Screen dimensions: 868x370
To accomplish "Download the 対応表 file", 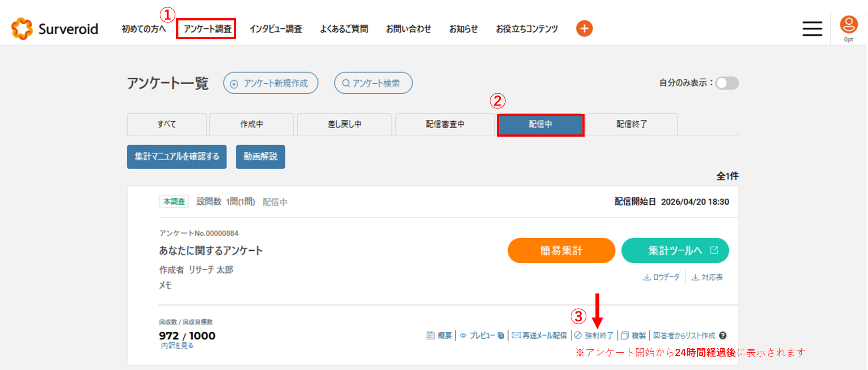I will [707, 277].
